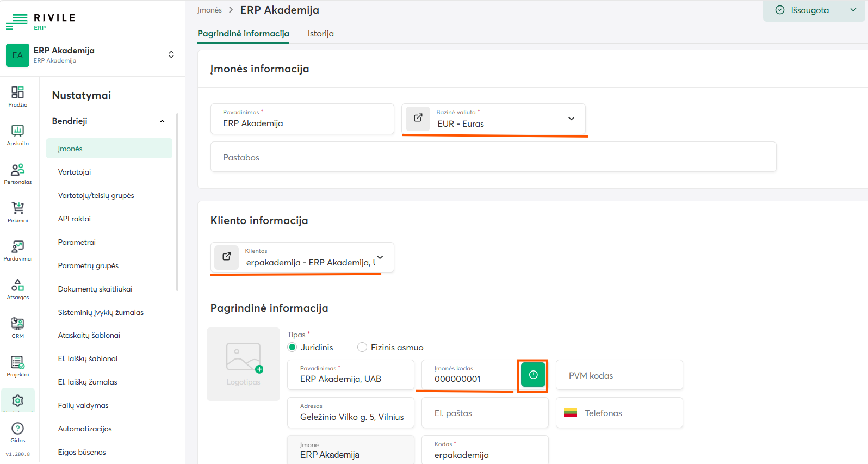Select Įmonės in settings menu

(109, 149)
